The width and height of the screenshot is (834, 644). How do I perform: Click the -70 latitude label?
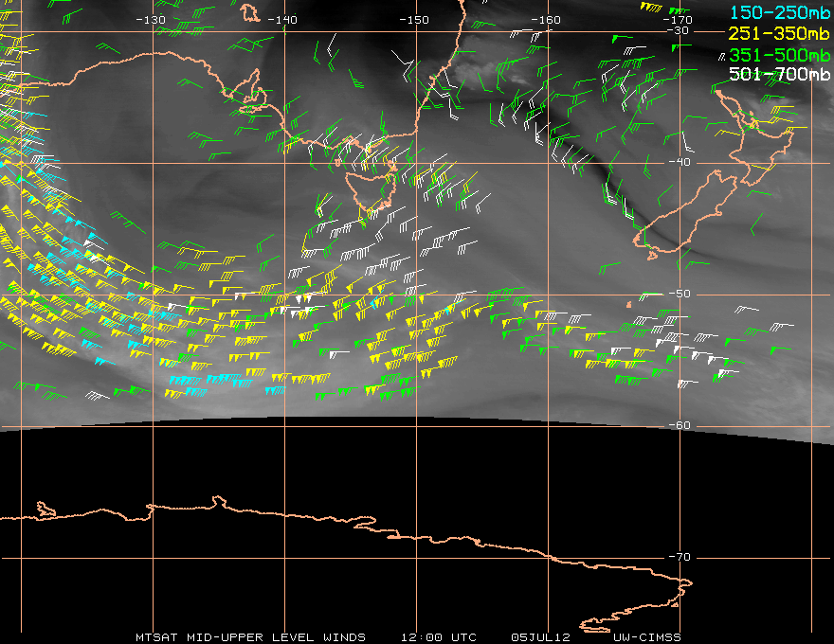(680, 557)
